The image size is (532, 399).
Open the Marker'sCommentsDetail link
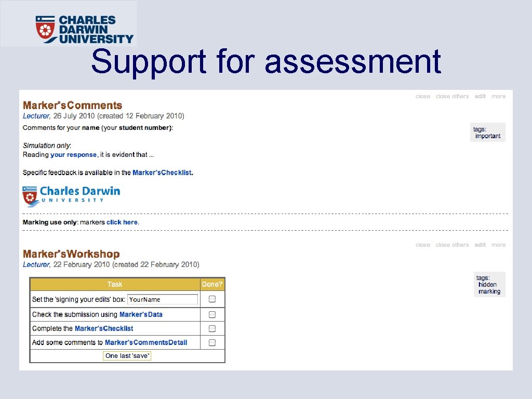tap(146, 342)
